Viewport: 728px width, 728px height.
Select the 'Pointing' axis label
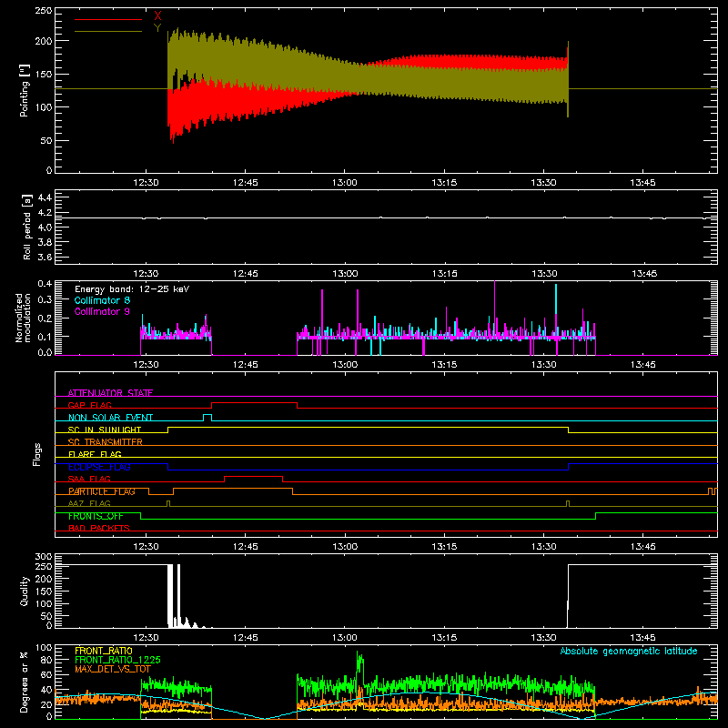click(25, 90)
